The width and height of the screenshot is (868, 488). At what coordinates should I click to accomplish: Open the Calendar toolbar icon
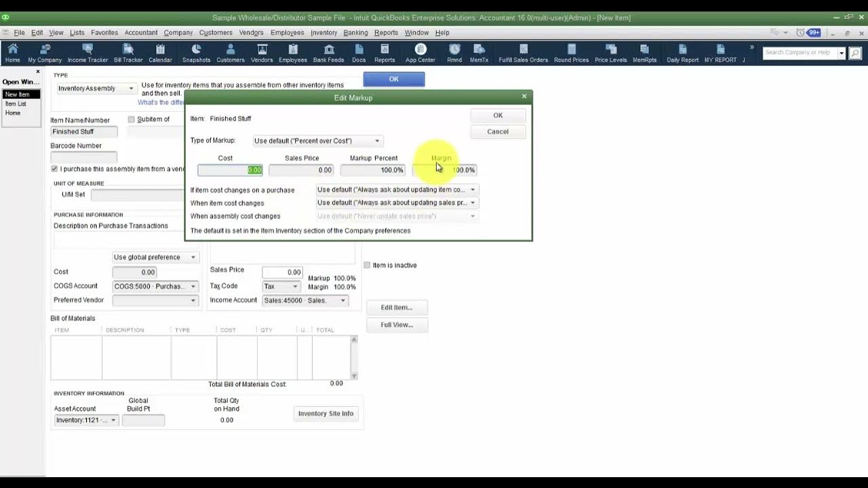pyautogui.click(x=160, y=54)
